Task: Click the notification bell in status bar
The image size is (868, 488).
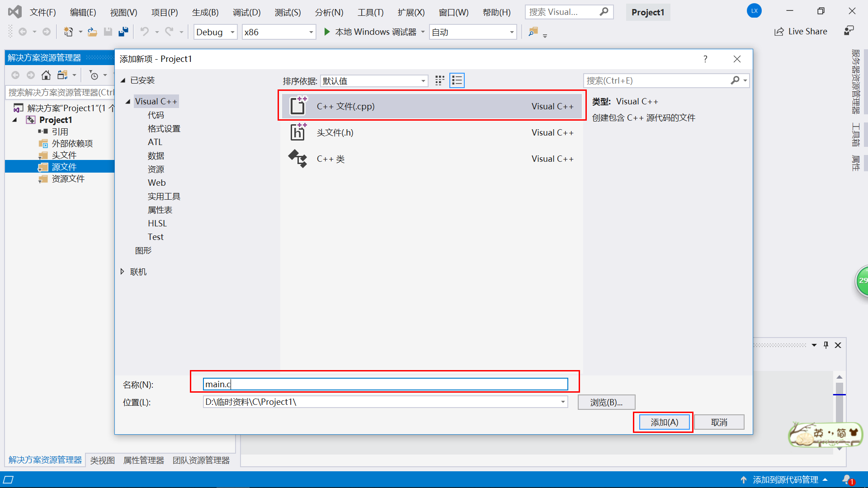Action: click(x=847, y=479)
